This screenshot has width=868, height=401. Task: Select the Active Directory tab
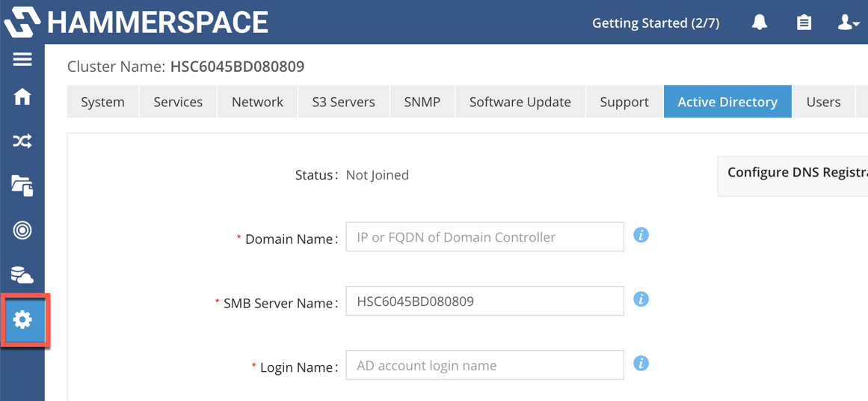click(x=727, y=102)
